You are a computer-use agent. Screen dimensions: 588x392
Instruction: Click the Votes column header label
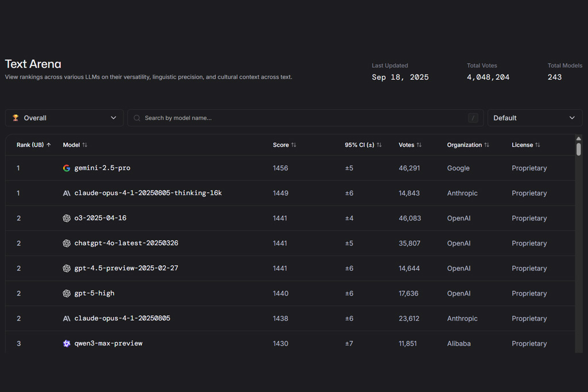tap(407, 145)
